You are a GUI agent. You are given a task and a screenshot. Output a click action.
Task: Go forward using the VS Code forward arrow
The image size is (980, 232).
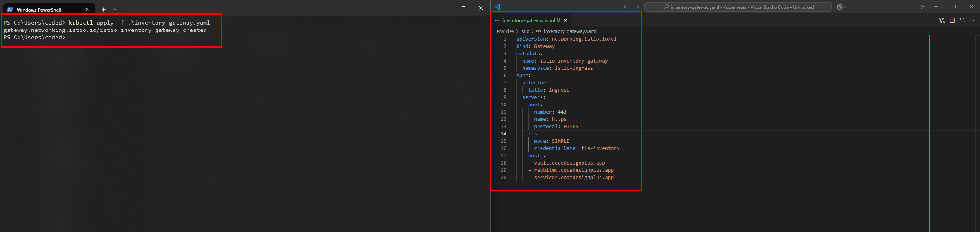point(636,7)
